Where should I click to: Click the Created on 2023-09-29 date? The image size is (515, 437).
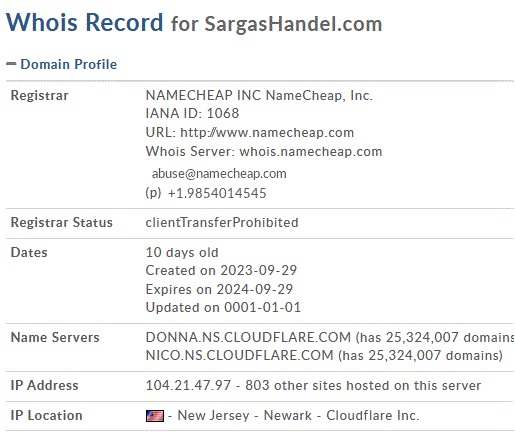click(221, 270)
